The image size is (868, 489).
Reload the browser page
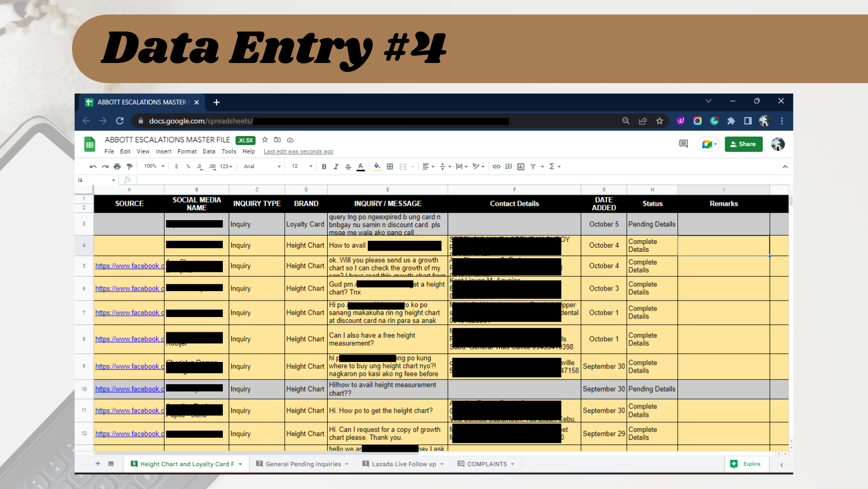(120, 121)
